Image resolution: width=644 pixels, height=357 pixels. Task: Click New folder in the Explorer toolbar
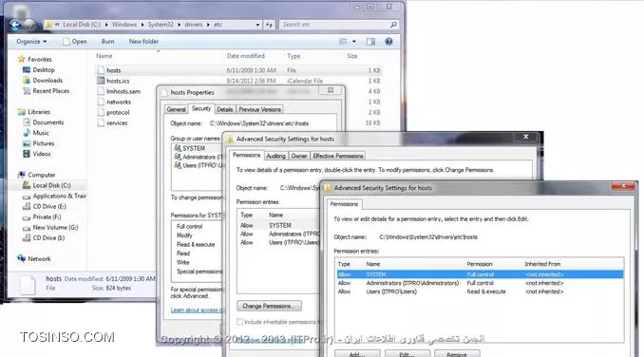(x=143, y=42)
